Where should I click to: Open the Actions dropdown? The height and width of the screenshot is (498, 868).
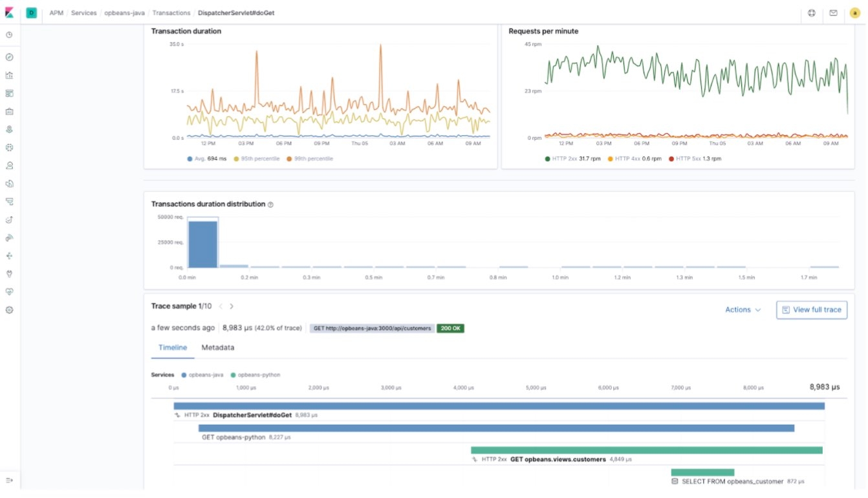point(743,310)
